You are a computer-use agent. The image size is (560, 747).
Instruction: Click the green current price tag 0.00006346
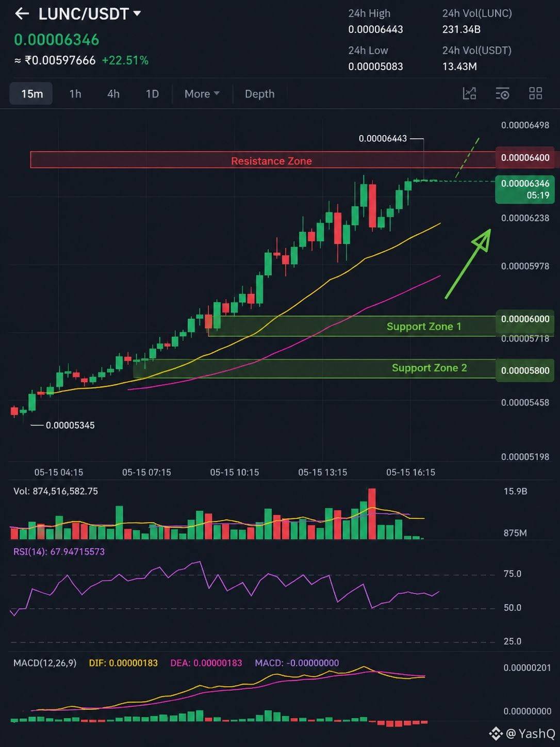tap(525, 189)
